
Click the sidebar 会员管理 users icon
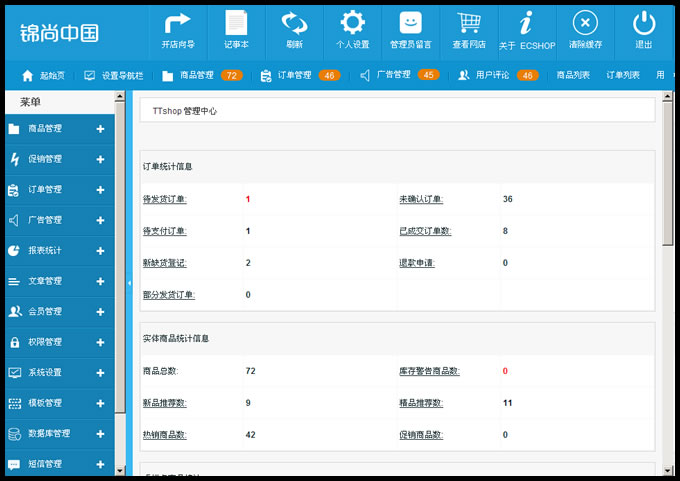click(x=15, y=311)
